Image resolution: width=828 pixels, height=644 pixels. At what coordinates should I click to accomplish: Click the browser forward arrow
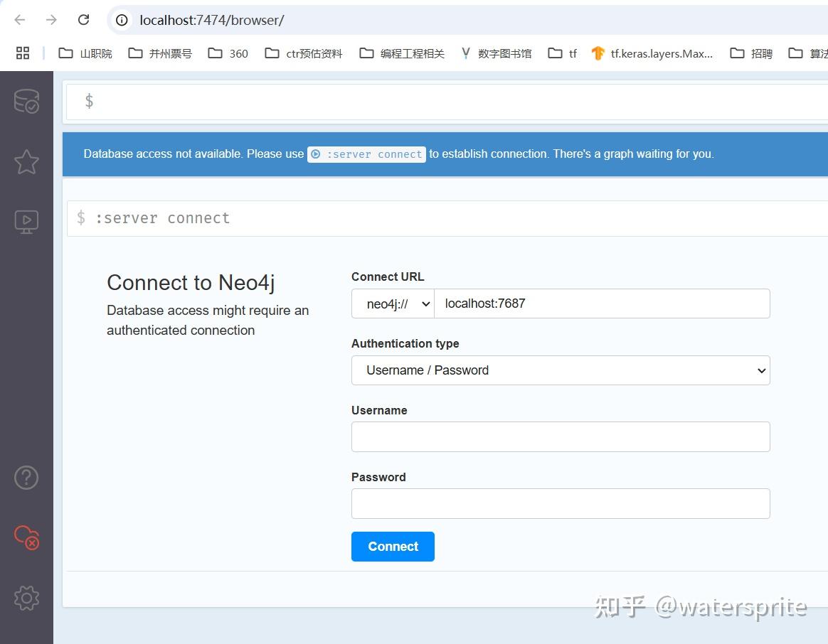(51, 20)
